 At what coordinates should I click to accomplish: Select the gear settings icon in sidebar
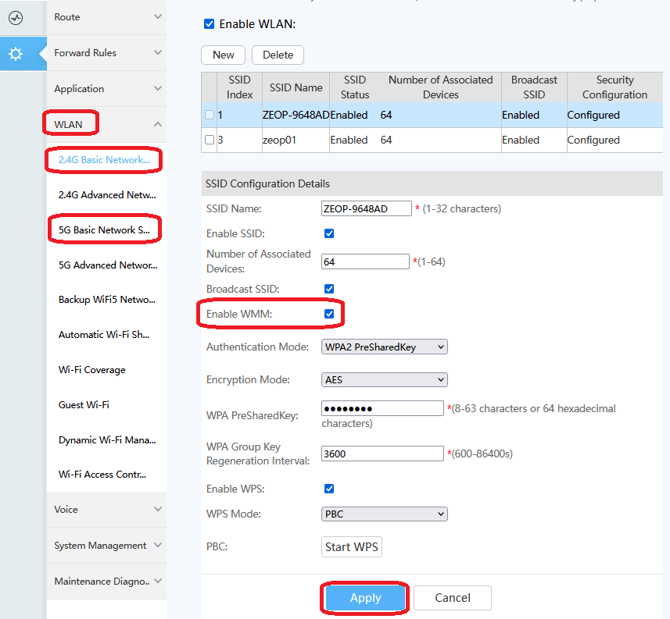click(16, 54)
